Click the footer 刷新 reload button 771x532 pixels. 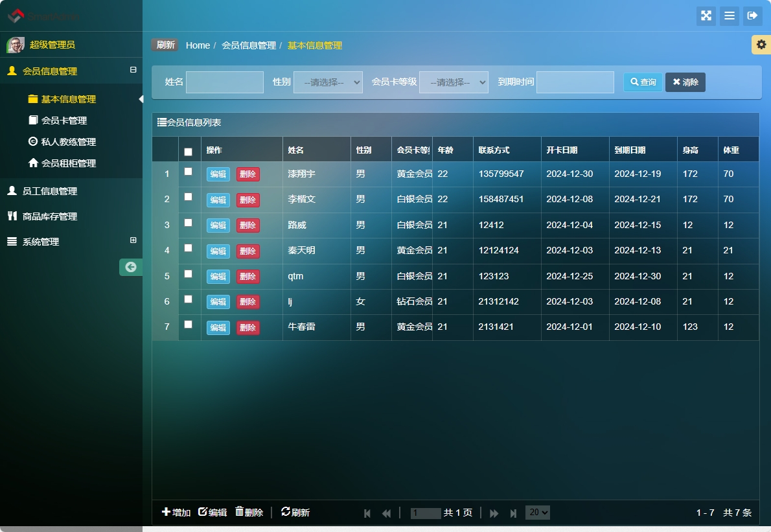coord(295,513)
